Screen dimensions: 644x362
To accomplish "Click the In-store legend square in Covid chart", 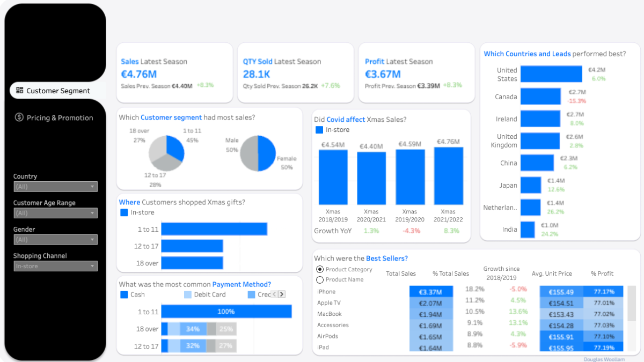I will 319,130.
